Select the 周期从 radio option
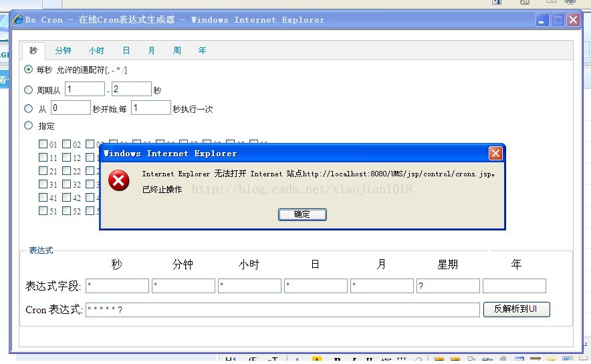Screen dimensions: 591x364 (x=28, y=90)
